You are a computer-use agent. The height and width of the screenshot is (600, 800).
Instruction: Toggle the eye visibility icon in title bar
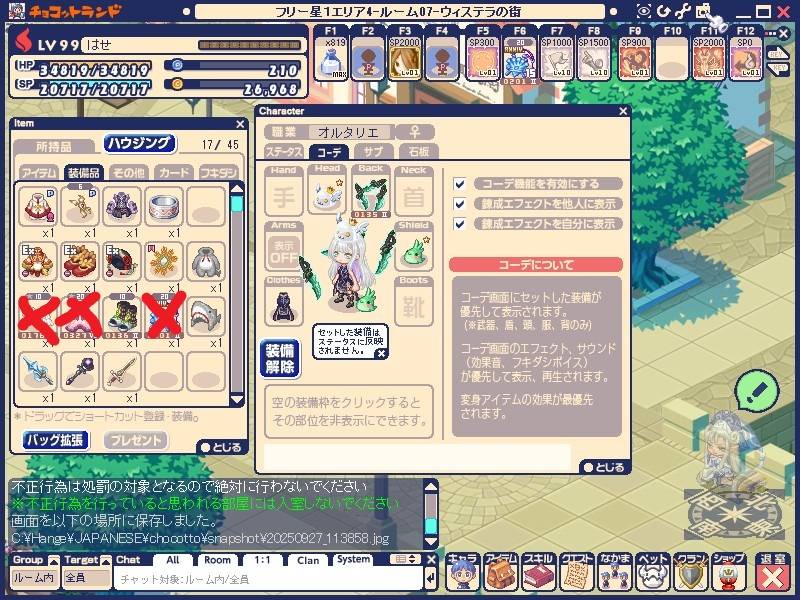644,11
